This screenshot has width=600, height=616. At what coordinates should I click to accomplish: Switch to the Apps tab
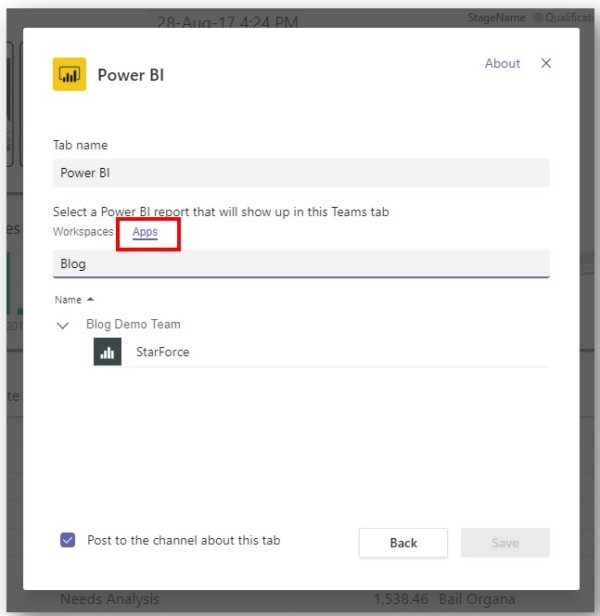click(145, 232)
